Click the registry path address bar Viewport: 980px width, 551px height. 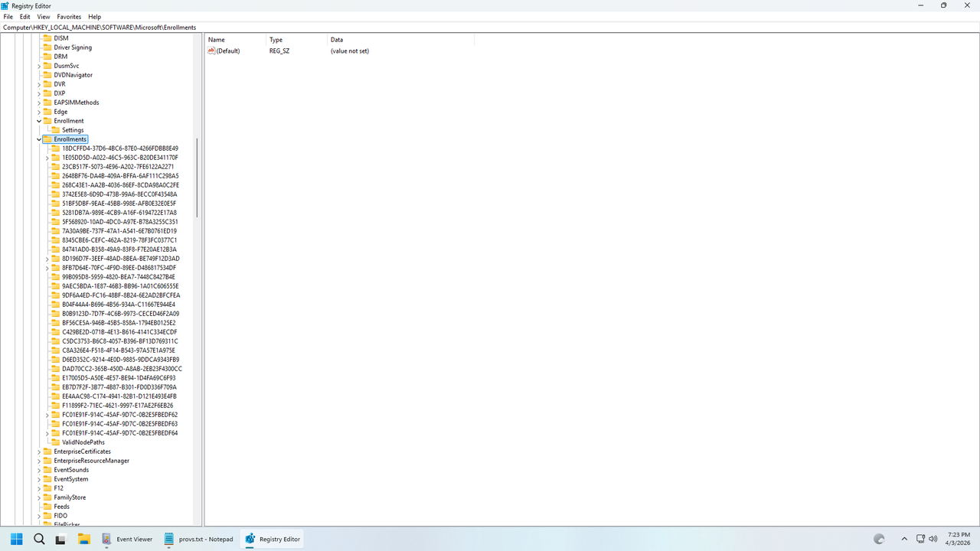tap(490, 28)
